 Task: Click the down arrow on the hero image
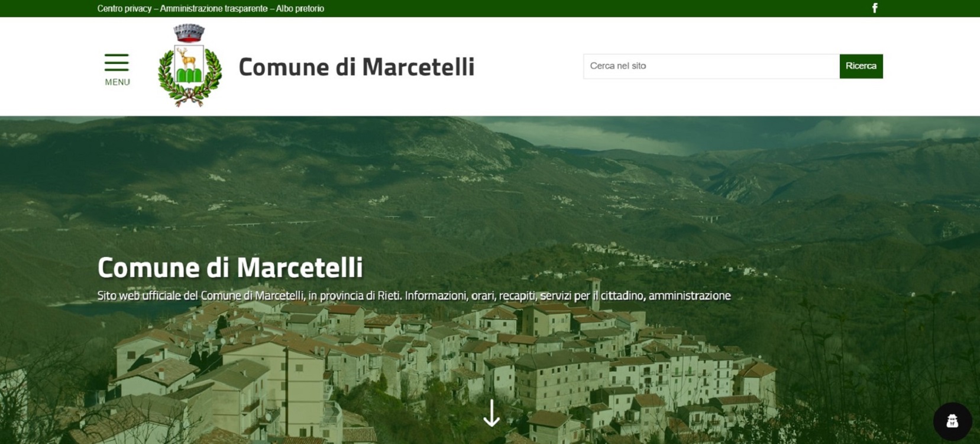491,413
